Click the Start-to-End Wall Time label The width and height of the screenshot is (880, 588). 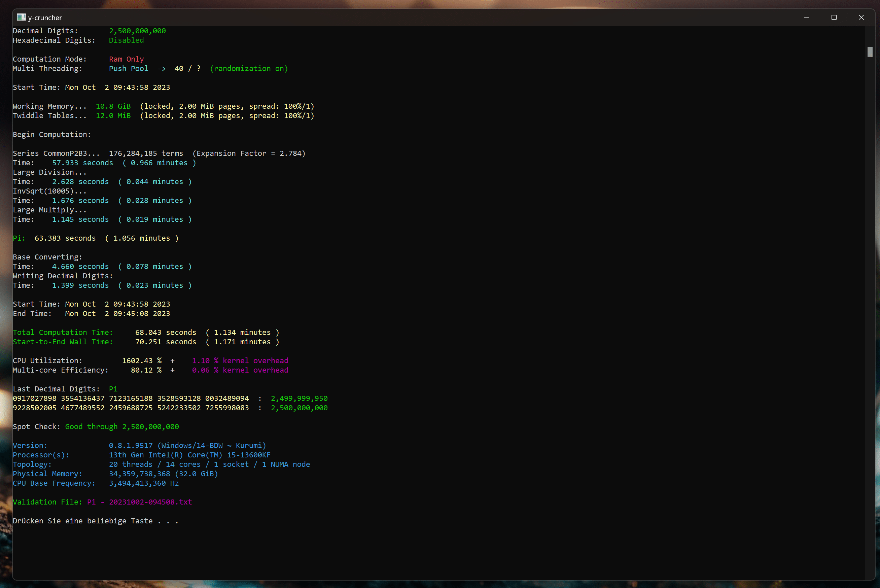pyautogui.click(x=63, y=342)
